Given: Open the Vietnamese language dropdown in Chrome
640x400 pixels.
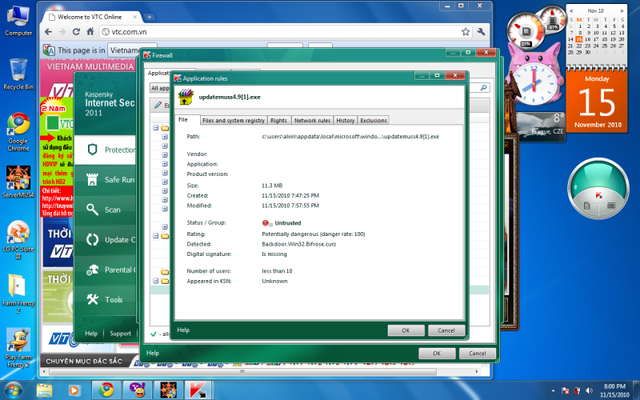Looking at the screenshot, I should [132, 50].
